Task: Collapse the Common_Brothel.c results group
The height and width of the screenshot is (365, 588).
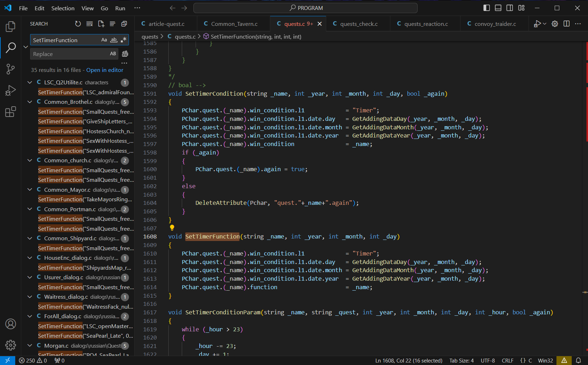Action: [x=30, y=102]
